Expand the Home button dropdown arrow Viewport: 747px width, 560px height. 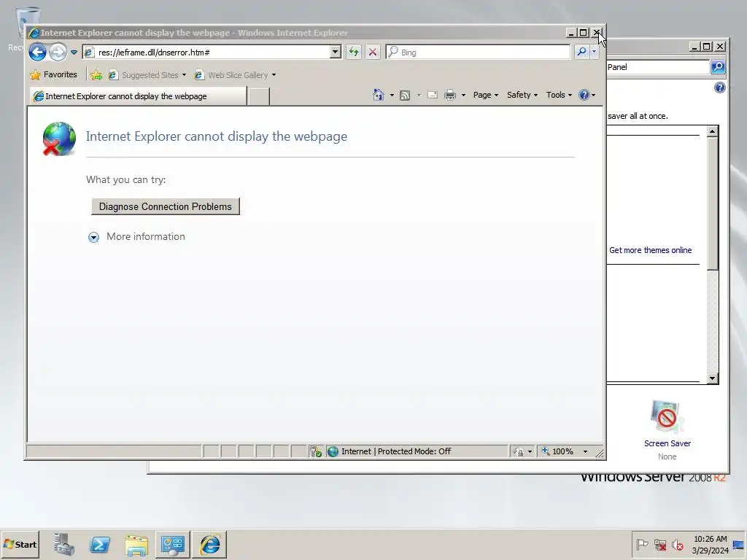point(392,96)
